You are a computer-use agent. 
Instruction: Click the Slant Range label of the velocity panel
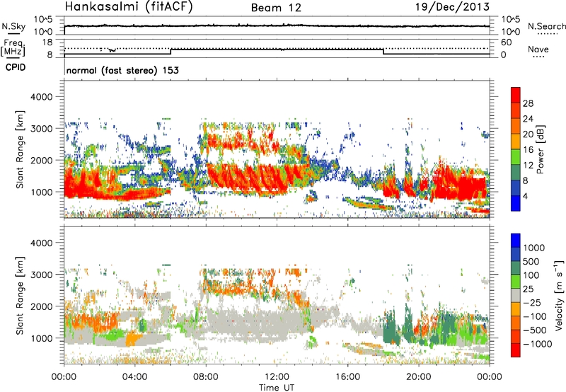coord(21,295)
